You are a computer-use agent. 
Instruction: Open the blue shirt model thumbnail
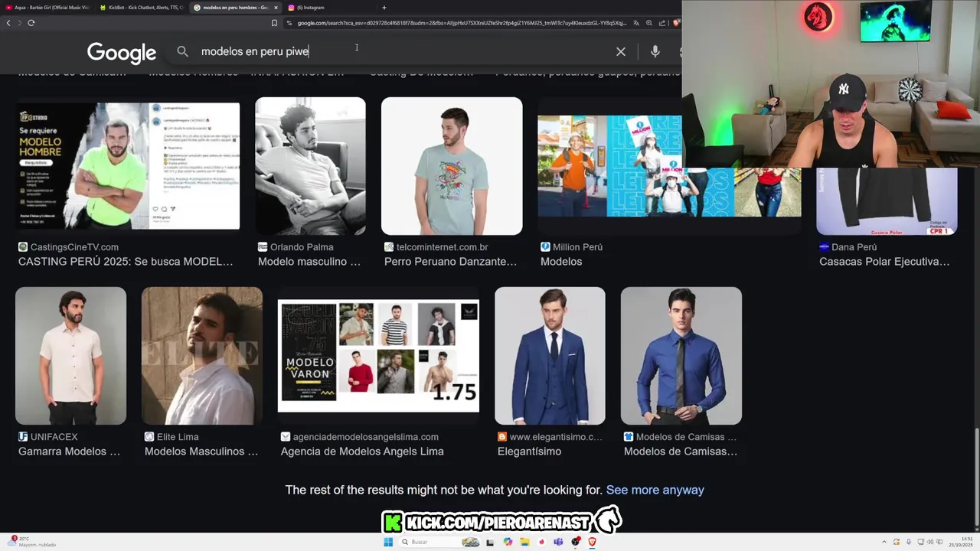click(681, 356)
